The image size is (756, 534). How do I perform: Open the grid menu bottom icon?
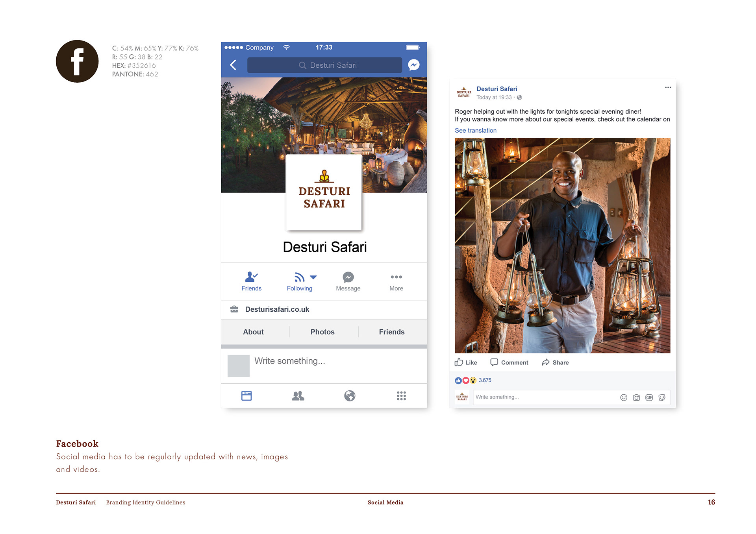pos(401,395)
